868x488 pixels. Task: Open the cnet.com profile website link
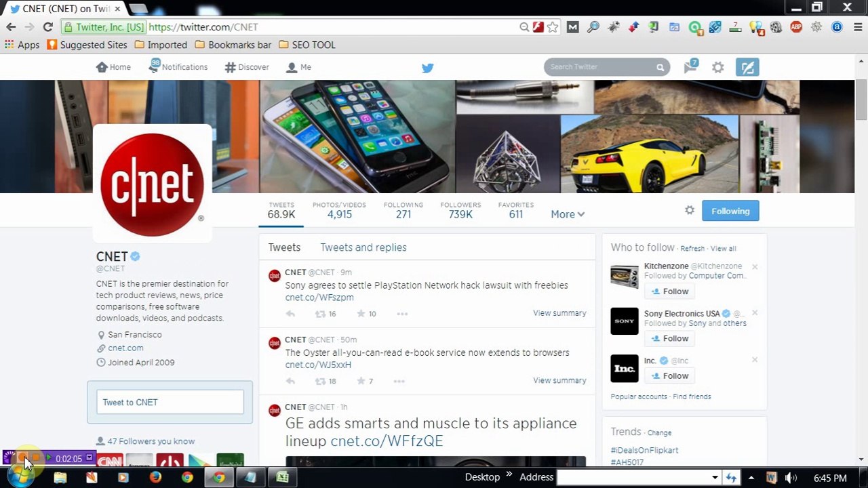(x=125, y=348)
